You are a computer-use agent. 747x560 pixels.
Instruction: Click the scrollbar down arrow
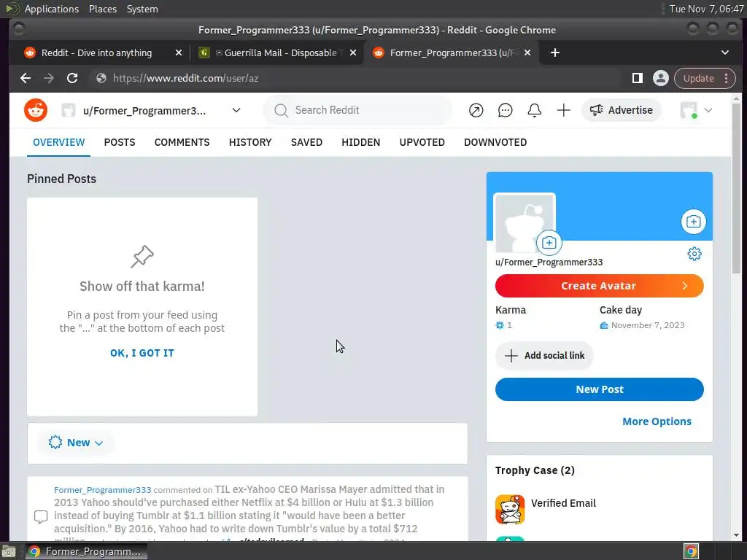[737, 535]
